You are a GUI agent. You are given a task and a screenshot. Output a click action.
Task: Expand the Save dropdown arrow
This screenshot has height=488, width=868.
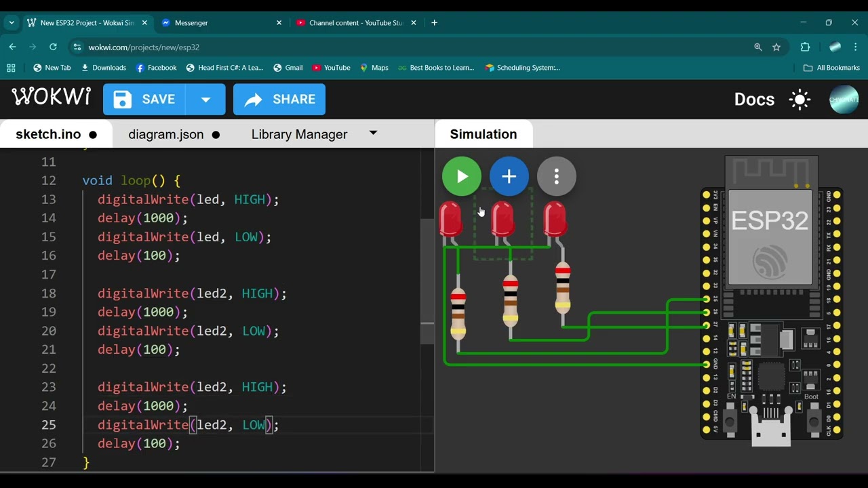[205, 99]
